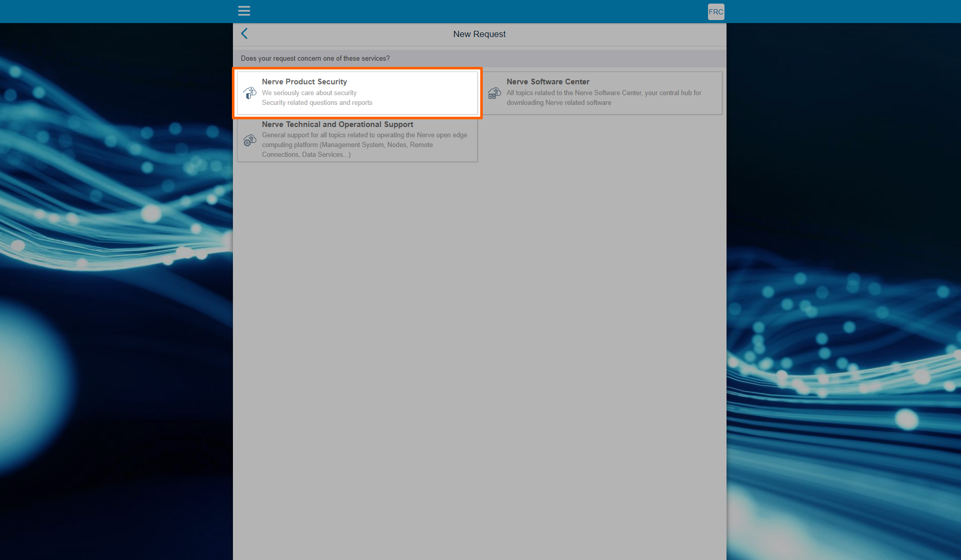Viewport: 961px width, 560px height.
Task: Click "Security related questions and reports" line
Action: click(x=317, y=103)
